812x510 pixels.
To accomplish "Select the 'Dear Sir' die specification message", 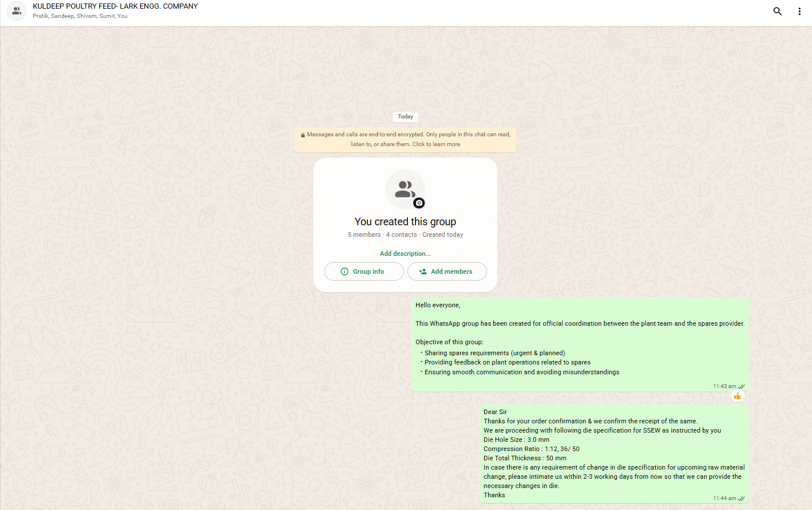I will (x=613, y=453).
